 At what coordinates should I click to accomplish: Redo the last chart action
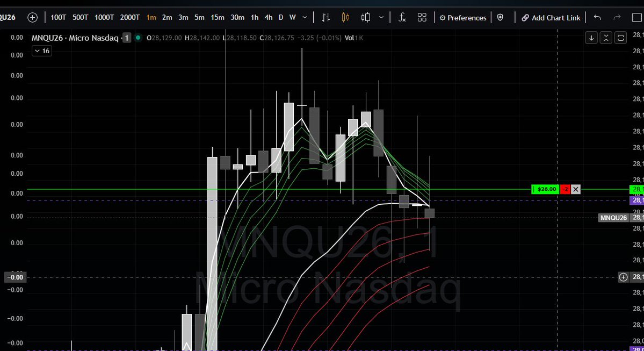617,17
